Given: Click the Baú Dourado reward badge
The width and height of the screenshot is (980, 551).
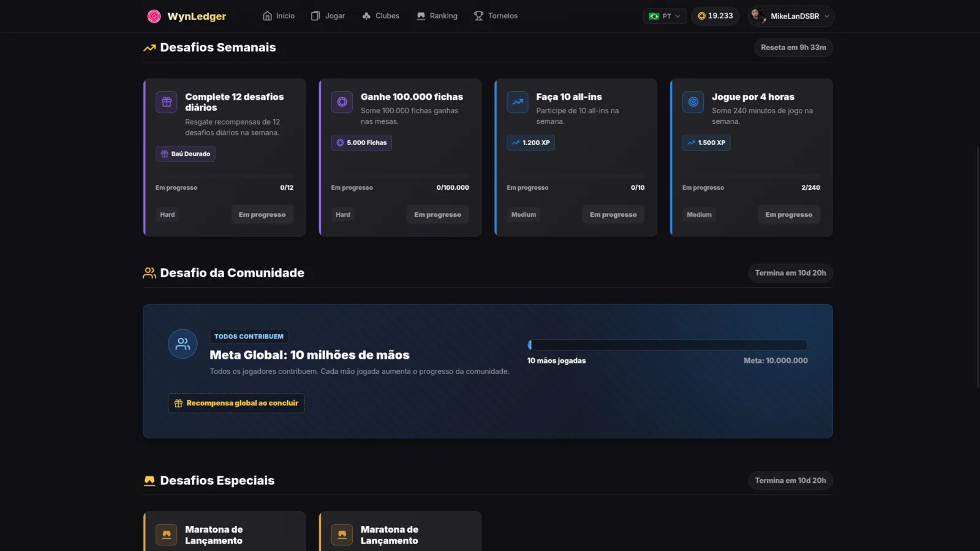Looking at the screenshot, I should tap(186, 154).
